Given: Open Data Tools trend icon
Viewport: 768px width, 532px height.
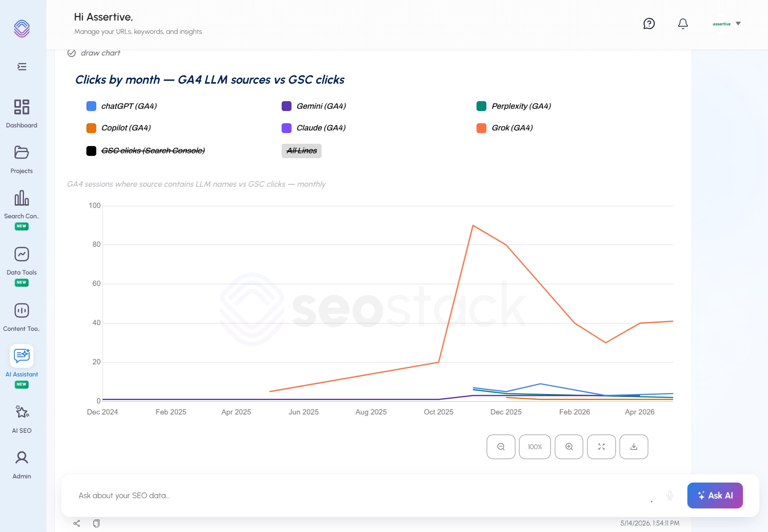Looking at the screenshot, I should click(22, 254).
